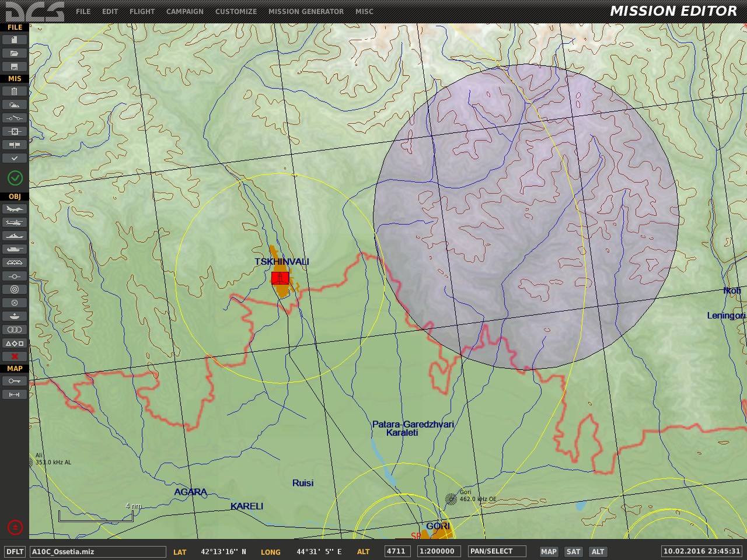Screen dimensions: 747x560
Task: Click the GORI city label
Action: (438, 526)
